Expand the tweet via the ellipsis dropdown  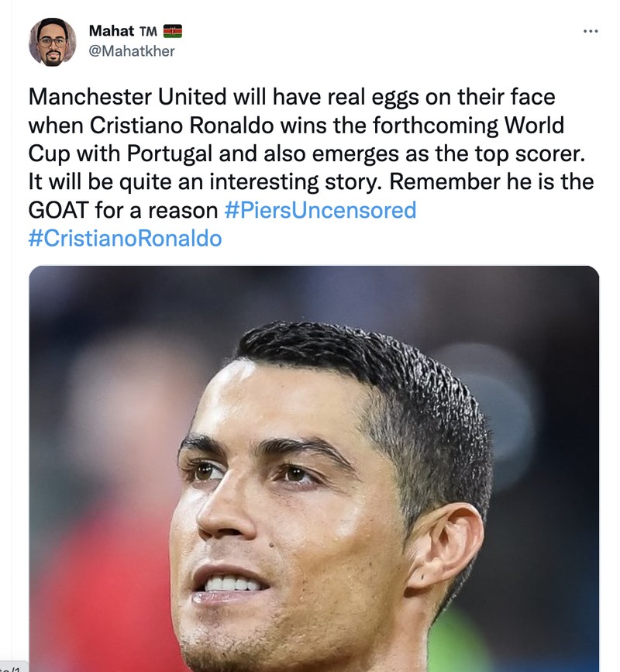coord(591,29)
